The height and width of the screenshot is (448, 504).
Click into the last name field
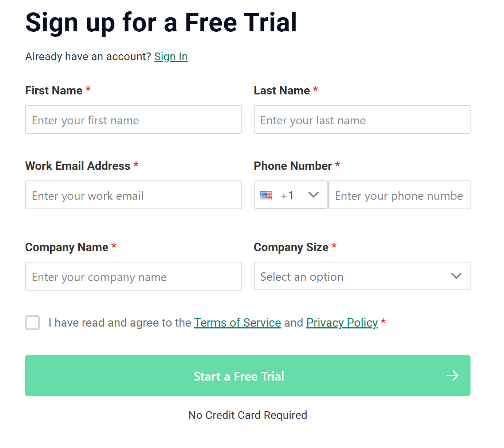point(362,120)
